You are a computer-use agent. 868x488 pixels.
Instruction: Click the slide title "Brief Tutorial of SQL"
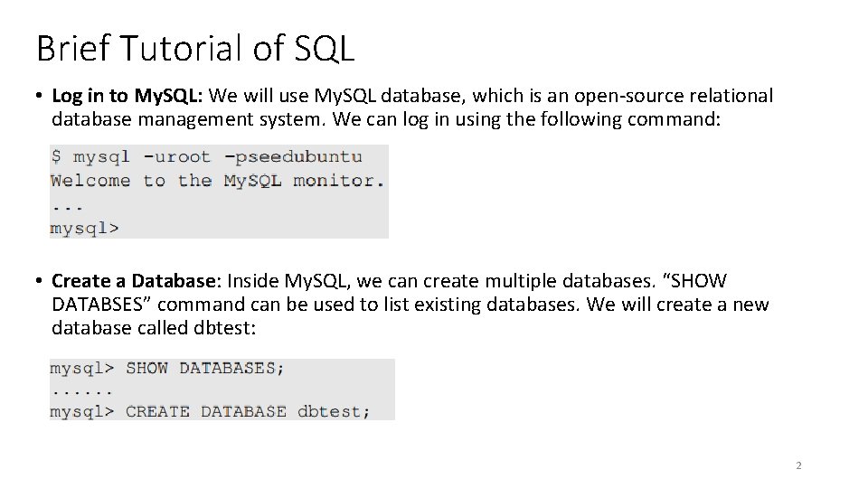pos(194,47)
